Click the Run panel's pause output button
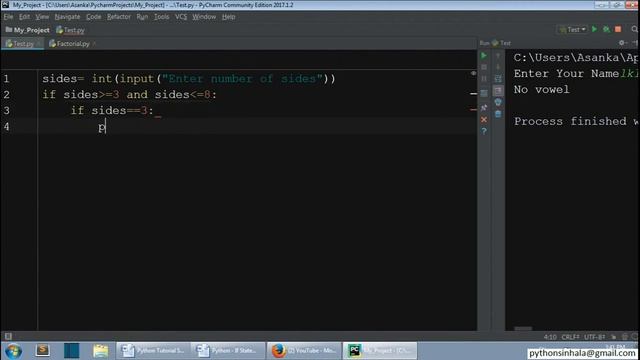 coord(484,79)
